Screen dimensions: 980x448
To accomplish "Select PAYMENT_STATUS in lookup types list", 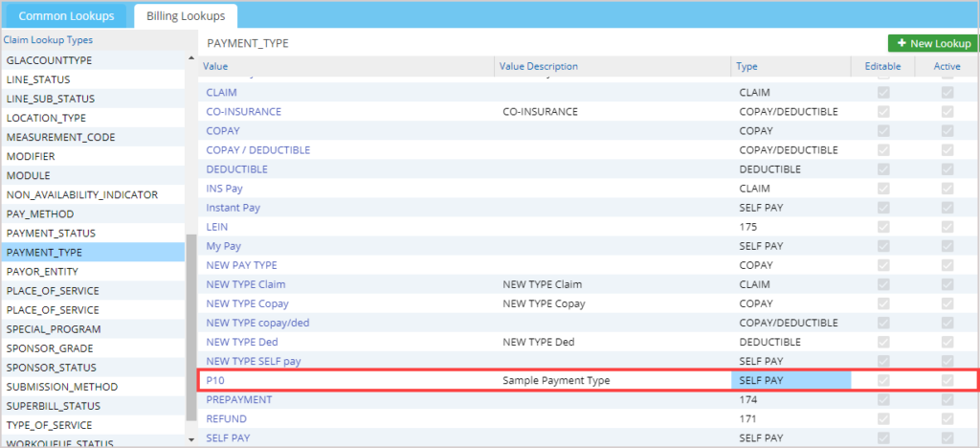I will point(51,233).
